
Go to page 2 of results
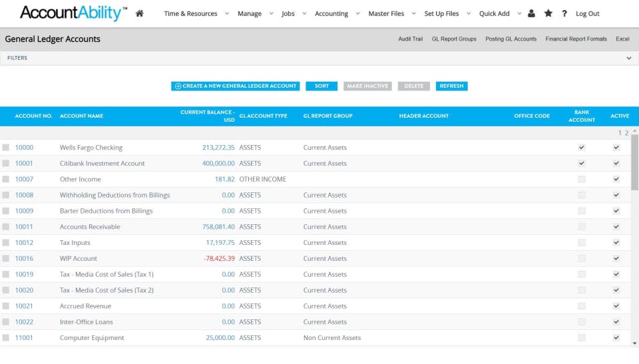pos(626,133)
